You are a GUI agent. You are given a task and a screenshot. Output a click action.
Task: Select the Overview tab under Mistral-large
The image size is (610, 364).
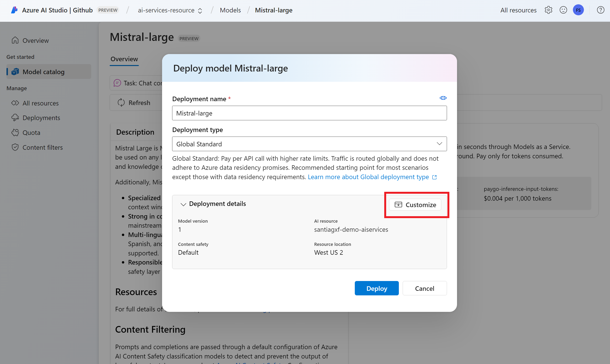(x=124, y=59)
